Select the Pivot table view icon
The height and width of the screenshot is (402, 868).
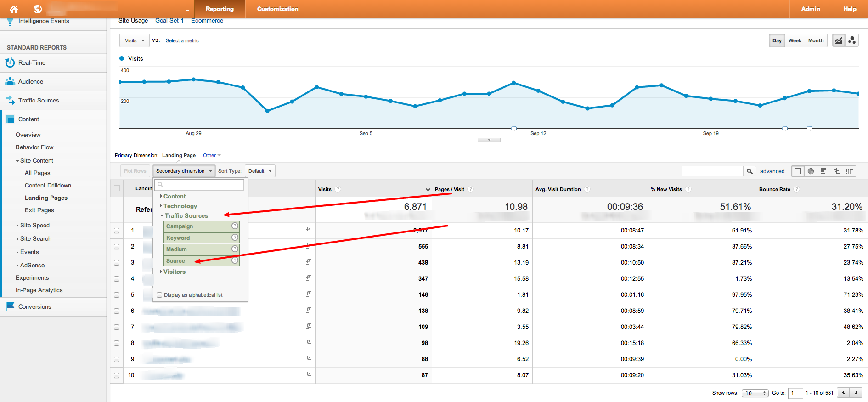coord(850,171)
